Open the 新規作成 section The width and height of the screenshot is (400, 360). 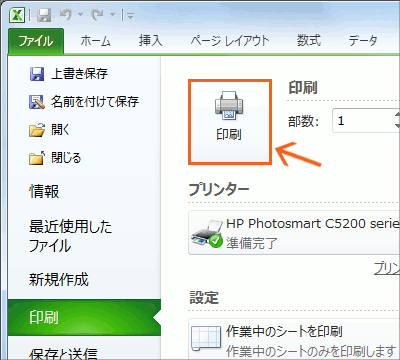click(59, 279)
